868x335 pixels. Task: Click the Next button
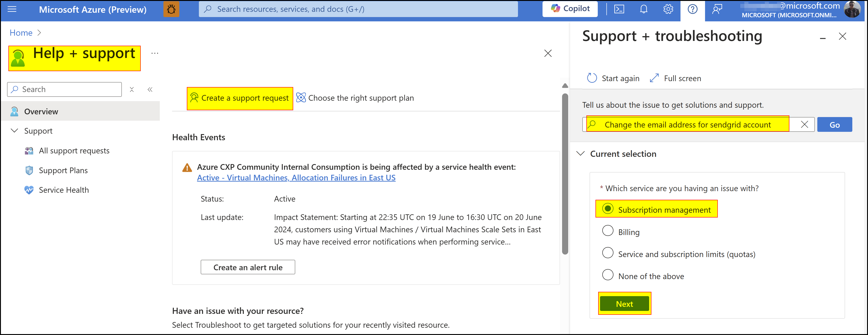[624, 304]
